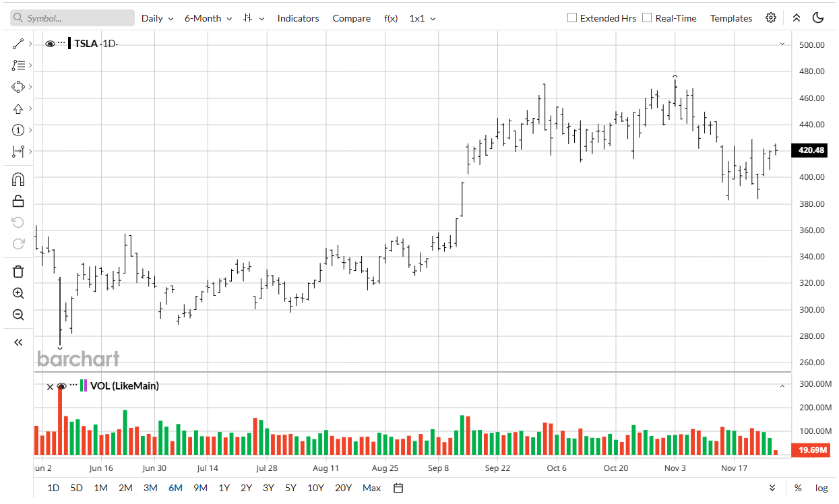Click the undo icon

click(18, 222)
